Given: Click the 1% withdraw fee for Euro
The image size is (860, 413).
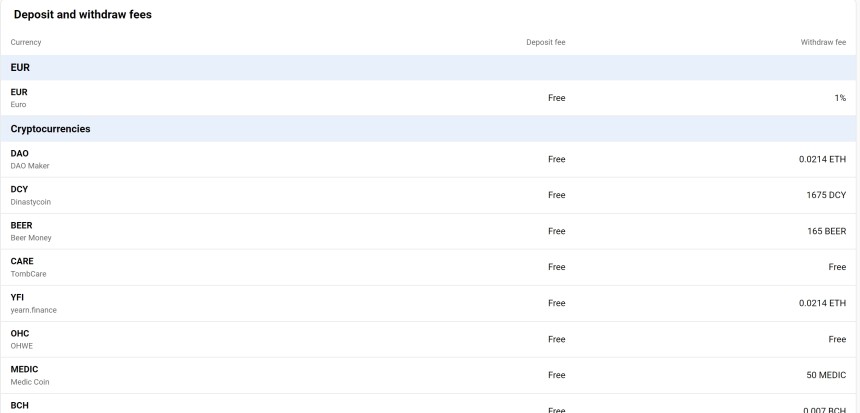Looking at the screenshot, I should 840,98.
